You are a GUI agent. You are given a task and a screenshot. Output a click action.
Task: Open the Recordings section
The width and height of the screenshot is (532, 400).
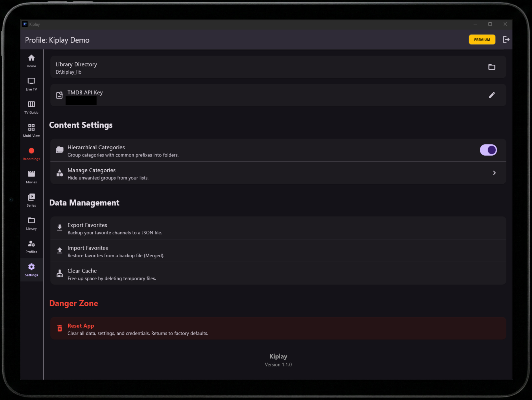(x=31, y=154)
